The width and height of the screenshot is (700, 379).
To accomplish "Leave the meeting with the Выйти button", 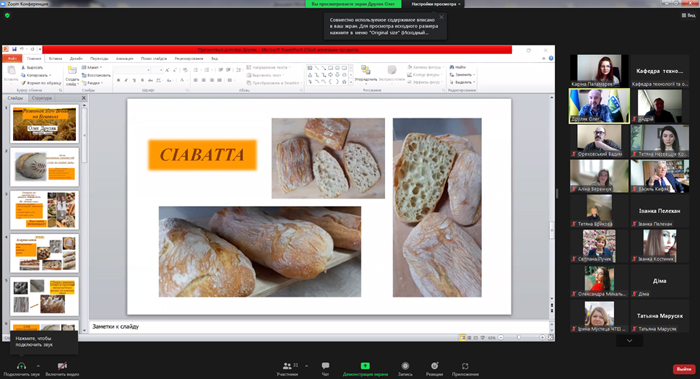I will [x=684, y=369].
